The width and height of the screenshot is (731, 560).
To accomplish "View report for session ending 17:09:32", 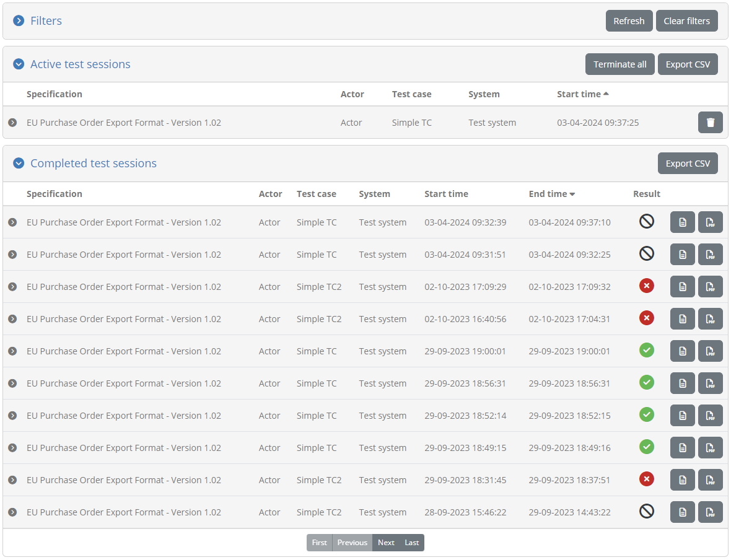I will tap(683, 287).
